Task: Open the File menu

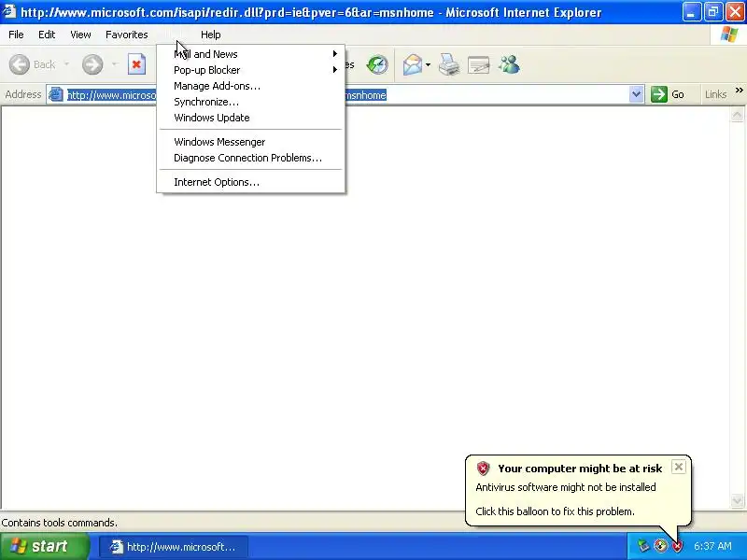Action: 16,35
